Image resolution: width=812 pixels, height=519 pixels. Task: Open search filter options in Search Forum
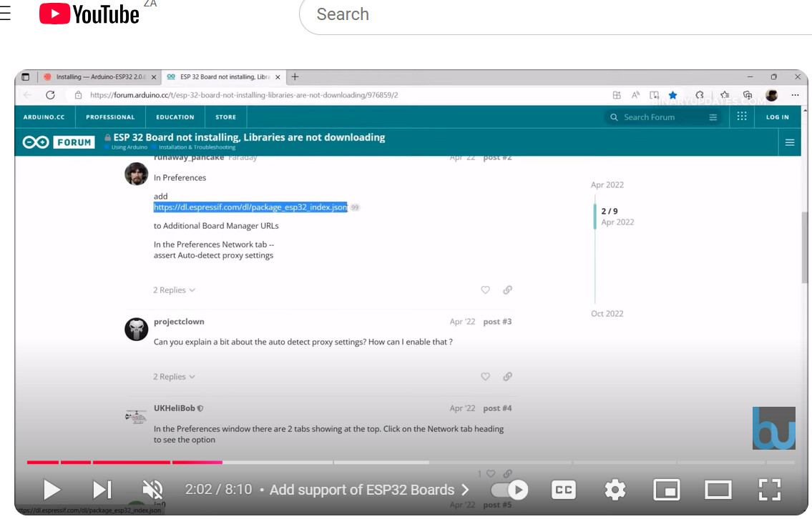[x=713, y=117]
